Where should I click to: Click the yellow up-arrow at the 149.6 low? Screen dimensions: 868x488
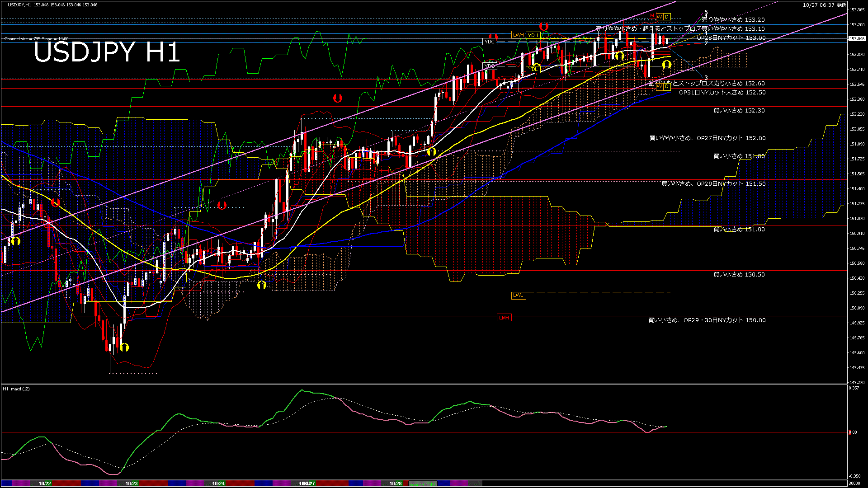coord(125,347)
